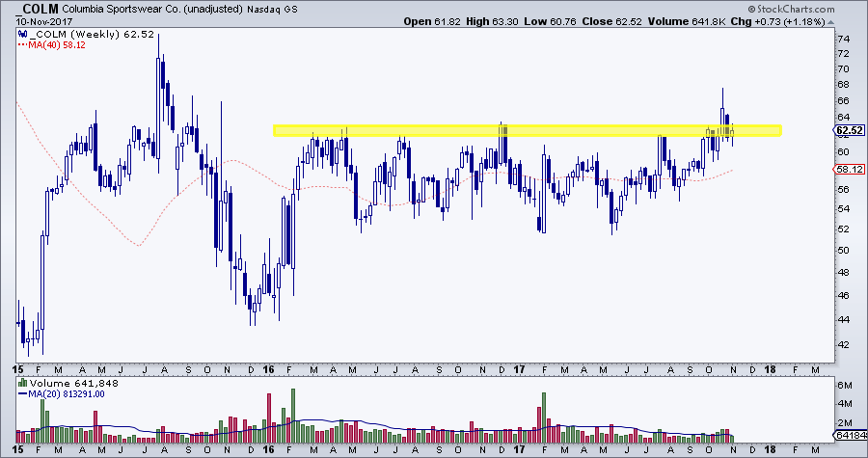The width and height of the screenshot is (868, 458).
Task: Click the 48 price axis label
Action: tap(844, 272)
